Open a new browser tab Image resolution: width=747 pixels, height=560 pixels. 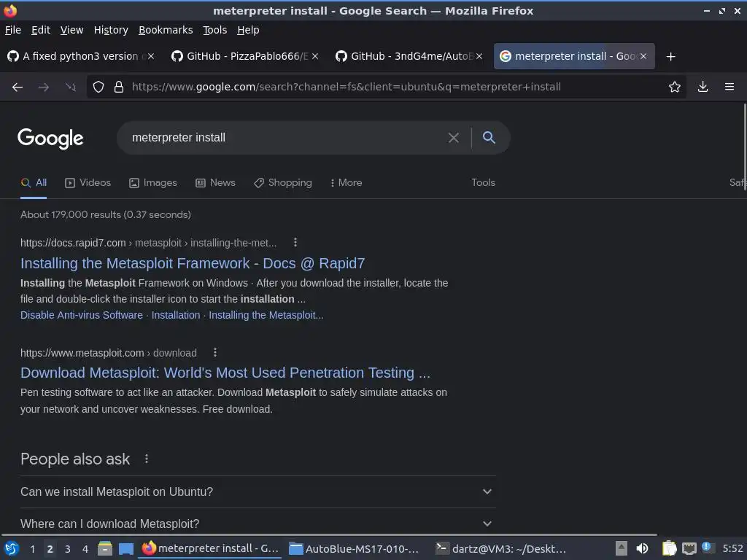[671, 57]
